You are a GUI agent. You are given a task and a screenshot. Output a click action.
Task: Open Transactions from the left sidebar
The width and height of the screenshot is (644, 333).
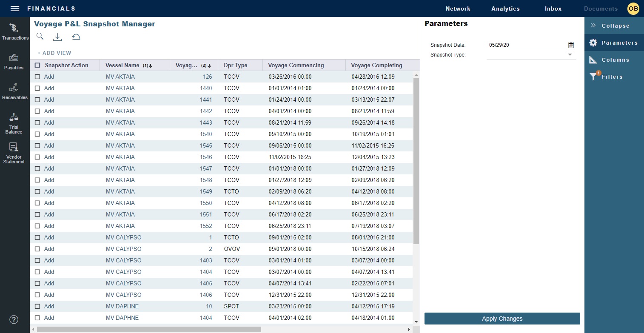pos(15,31)
